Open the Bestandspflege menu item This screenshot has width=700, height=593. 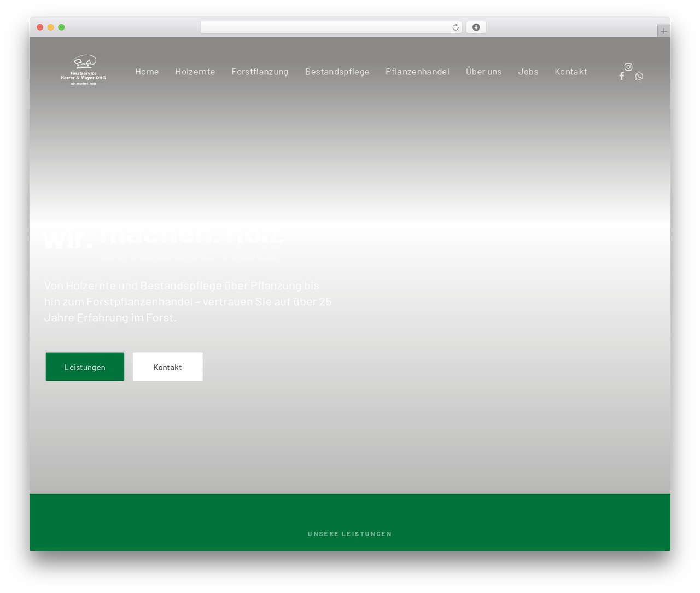pyautogui.click(x=337, y=72)
